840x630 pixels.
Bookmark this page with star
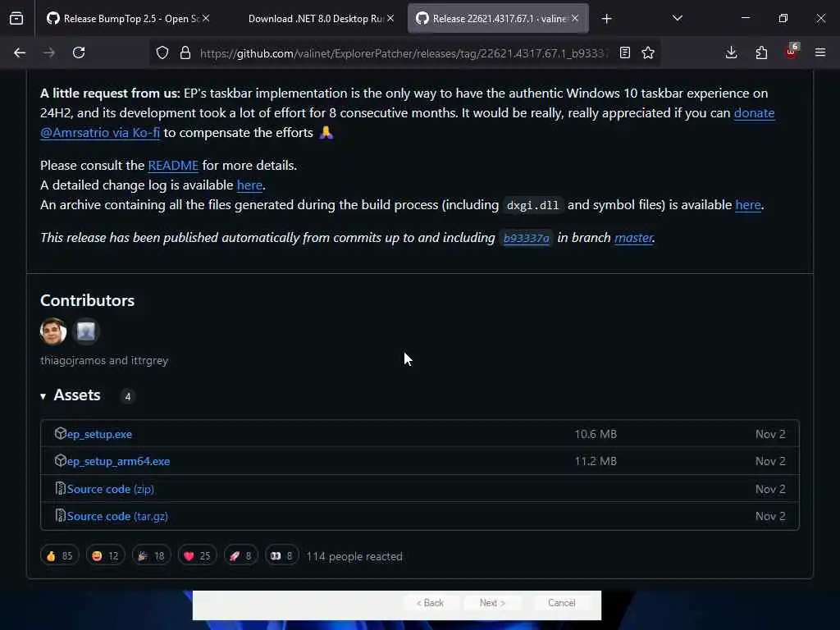click(x=648, y=52)
